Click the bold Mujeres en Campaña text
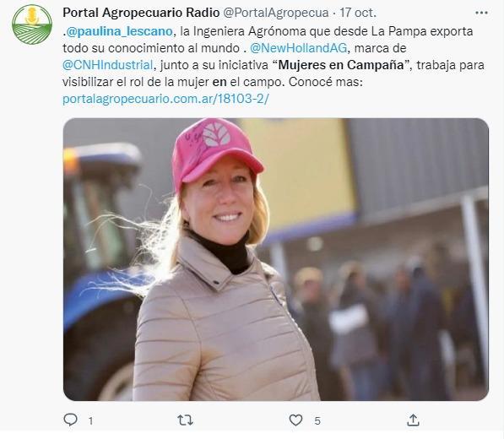 341,65
